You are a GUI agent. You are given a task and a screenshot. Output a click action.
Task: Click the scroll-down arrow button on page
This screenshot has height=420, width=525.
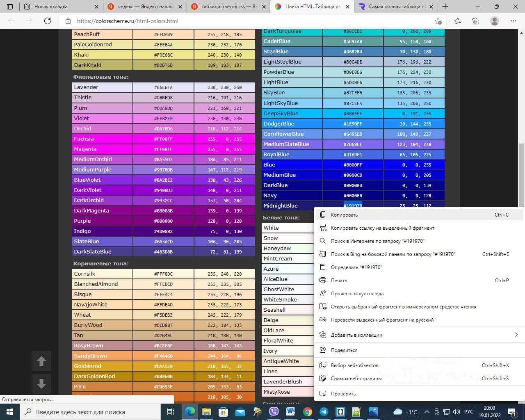coord(41,384)
